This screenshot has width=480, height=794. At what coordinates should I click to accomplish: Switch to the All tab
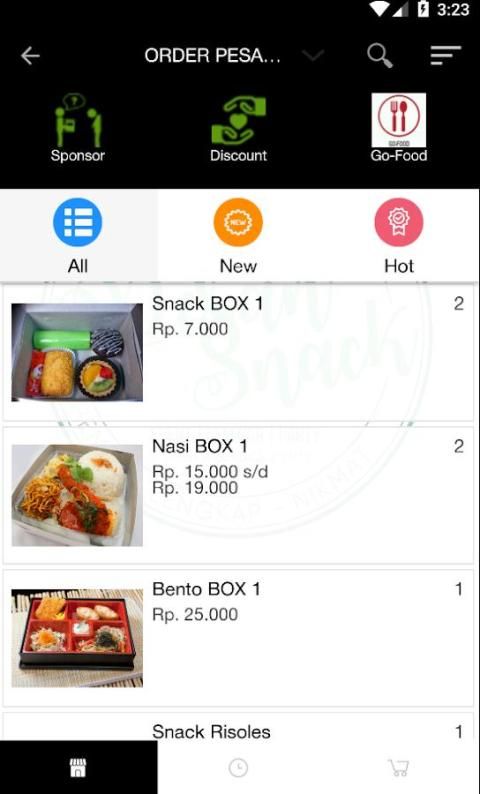tap(78, 236)
